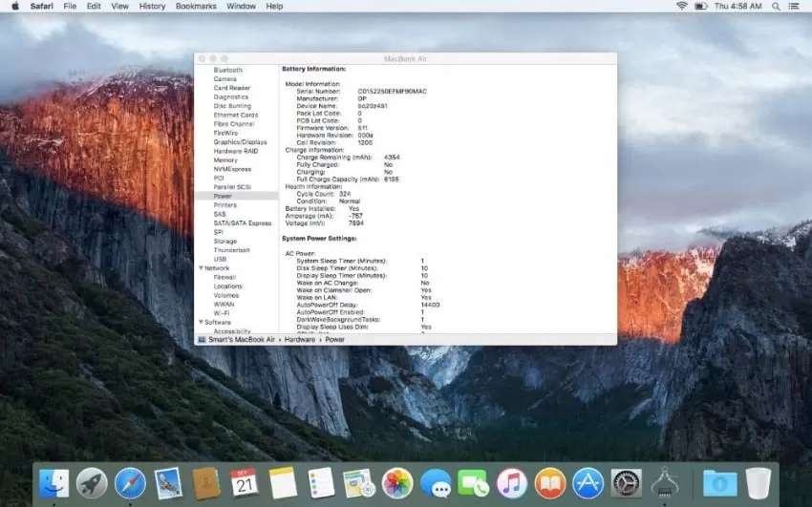This screenshot has width=812, height=507.
Task: Select Printers in the sidebar
Action: 224,205
